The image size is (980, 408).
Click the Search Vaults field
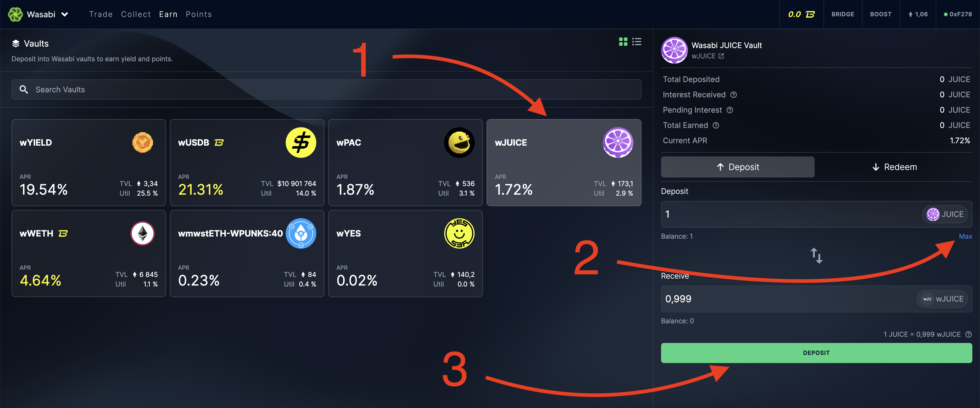(x=326, y=89)
